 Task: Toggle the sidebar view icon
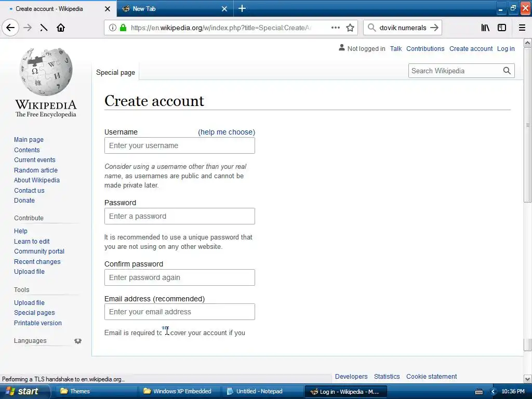(x=502, y=28)
